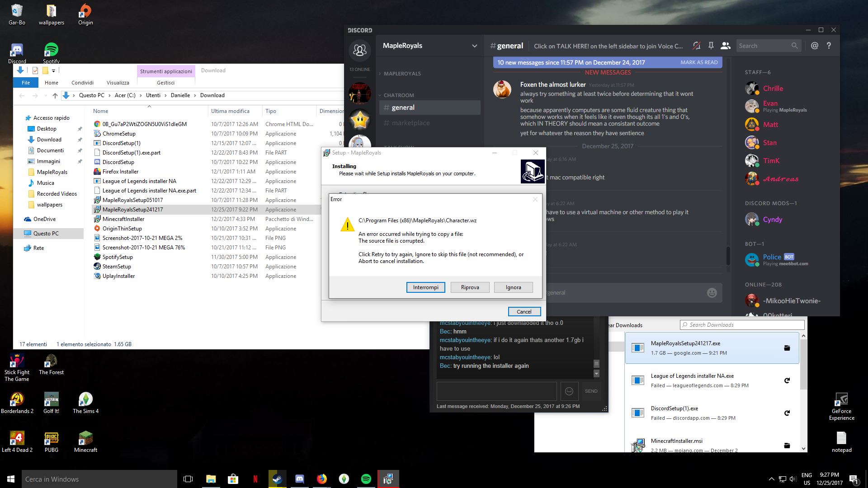This screenshot has width=868, height=488.
Task: Show hidden system tray icons
Action: coord(771,479)
